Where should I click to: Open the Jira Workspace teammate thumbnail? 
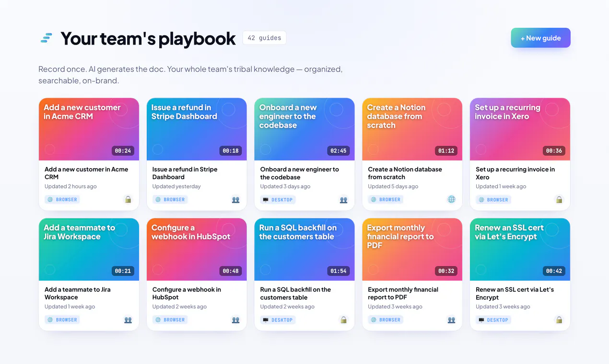(89, 250)
